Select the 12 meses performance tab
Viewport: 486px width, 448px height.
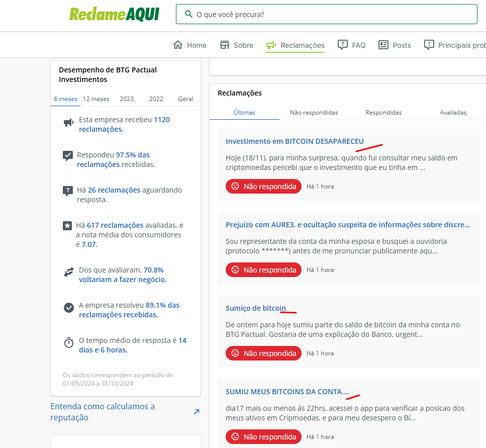[x=96, y=99]
